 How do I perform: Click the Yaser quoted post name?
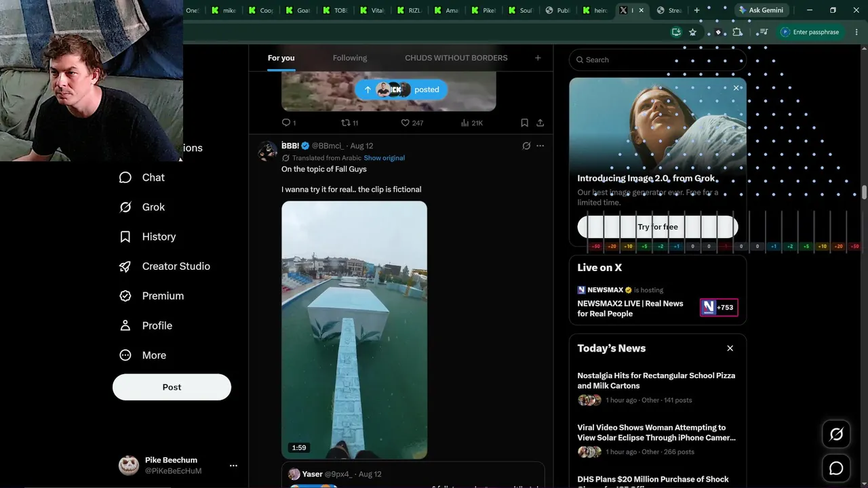point(312,474)
